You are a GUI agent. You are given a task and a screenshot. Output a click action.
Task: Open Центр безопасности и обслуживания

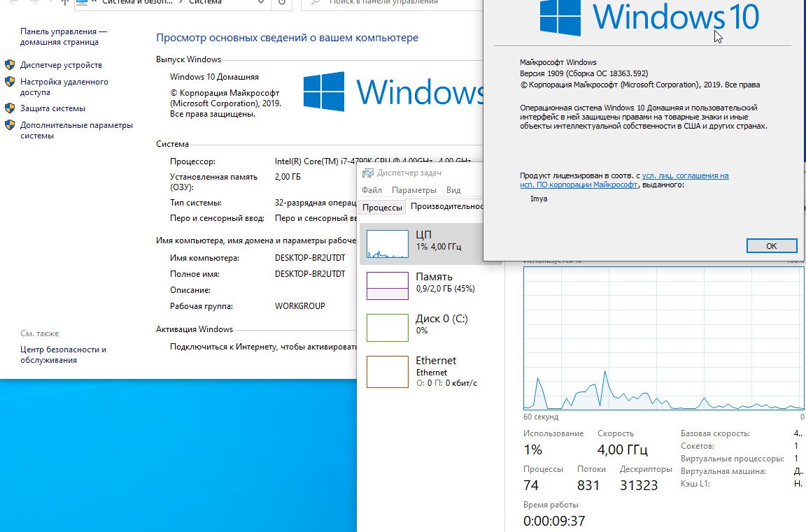(x=63, y=354)
